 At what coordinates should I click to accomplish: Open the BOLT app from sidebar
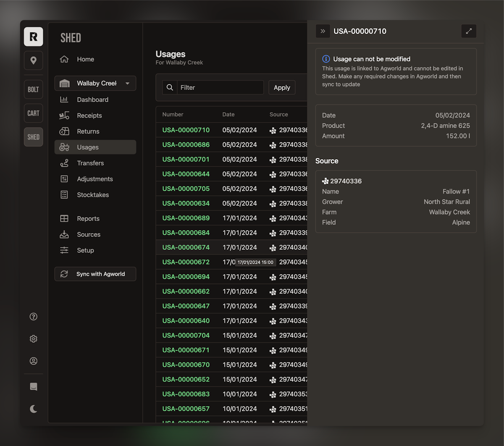[x=34, y=89]
